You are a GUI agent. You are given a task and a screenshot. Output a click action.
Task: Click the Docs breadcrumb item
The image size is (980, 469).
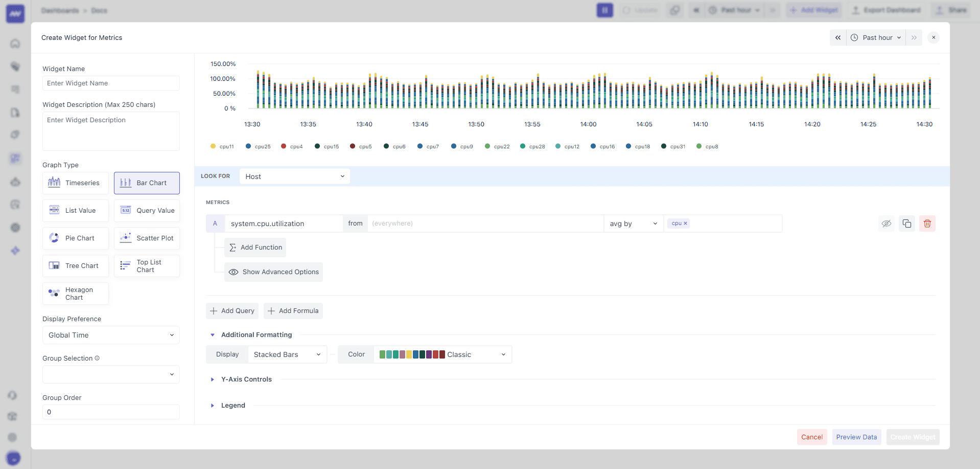tap(99, 10)
